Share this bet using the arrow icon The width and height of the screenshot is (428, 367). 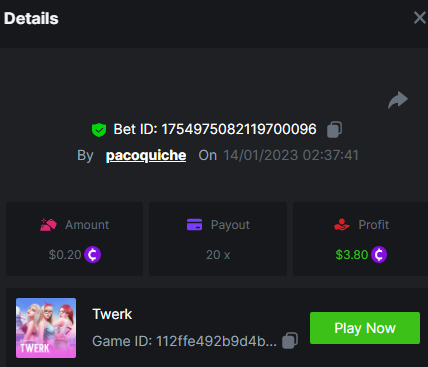(x=398, y=100)
